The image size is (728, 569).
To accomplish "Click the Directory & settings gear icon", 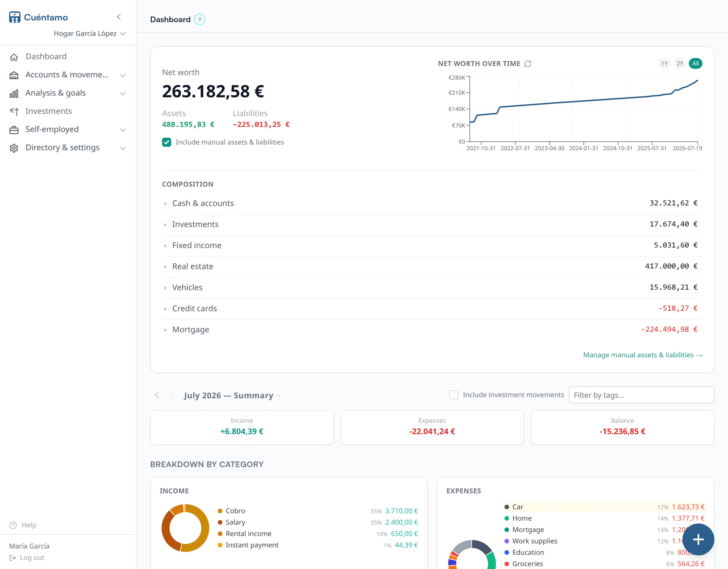I will click(14, 148).
